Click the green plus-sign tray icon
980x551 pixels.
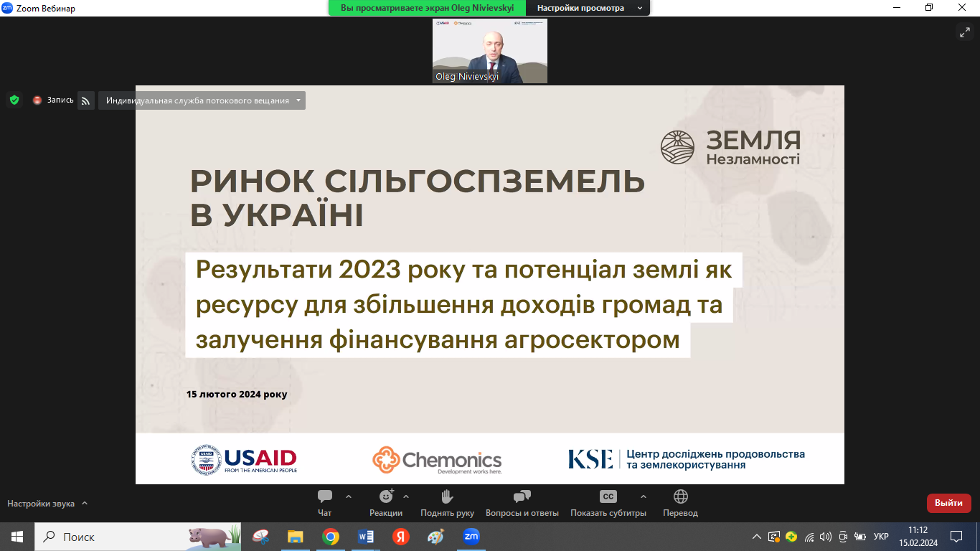(x=791, y=537)
